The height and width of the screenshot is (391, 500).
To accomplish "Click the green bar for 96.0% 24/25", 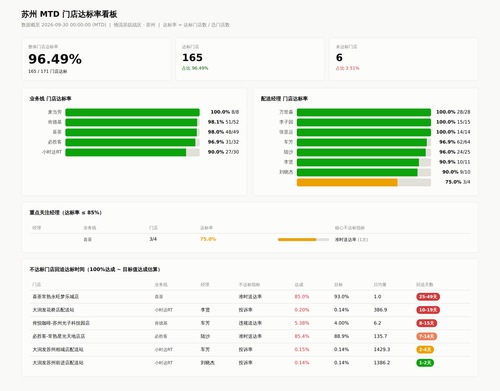I will pos(361,152).
